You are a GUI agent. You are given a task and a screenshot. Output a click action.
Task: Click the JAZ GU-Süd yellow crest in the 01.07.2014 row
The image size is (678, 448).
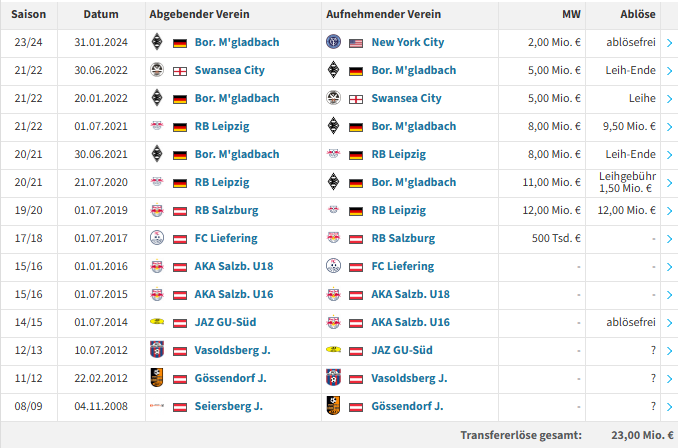(157, 322)
